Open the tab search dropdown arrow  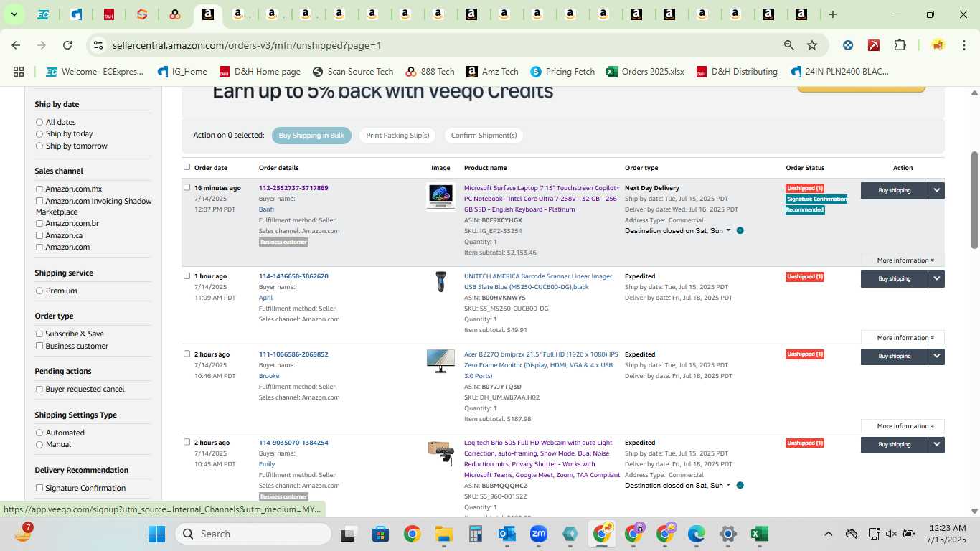click(14, 14)
